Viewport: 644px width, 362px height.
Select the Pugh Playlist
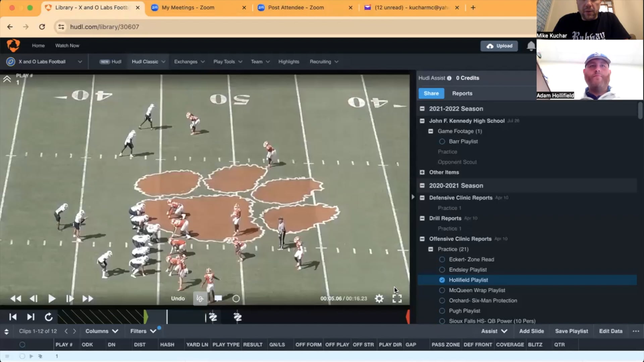[x=442, y=311]
